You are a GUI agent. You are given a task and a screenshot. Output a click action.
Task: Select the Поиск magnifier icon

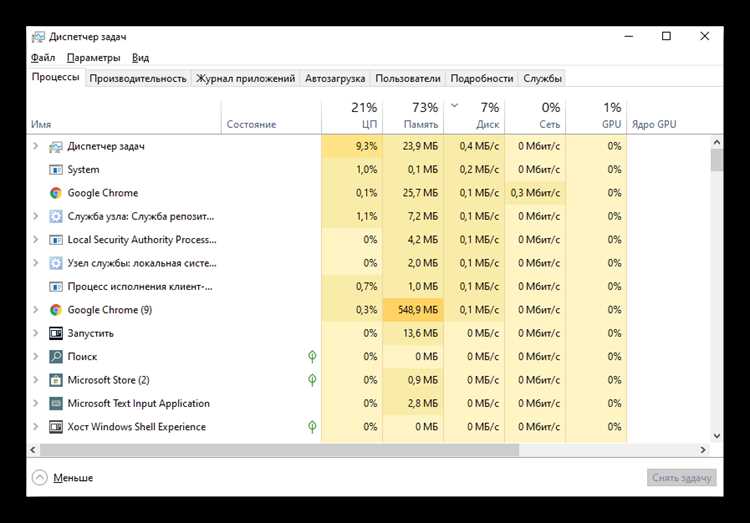pyautogui.click(x=55, y=357)
